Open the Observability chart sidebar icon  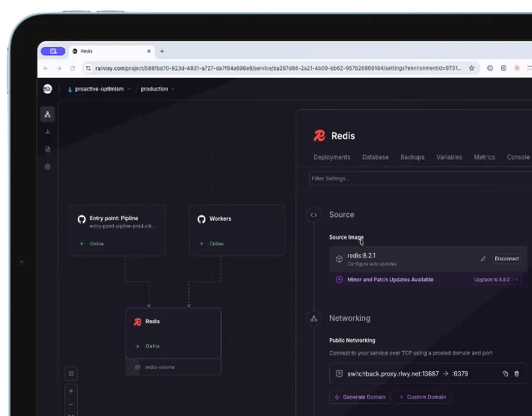point(47,132)
